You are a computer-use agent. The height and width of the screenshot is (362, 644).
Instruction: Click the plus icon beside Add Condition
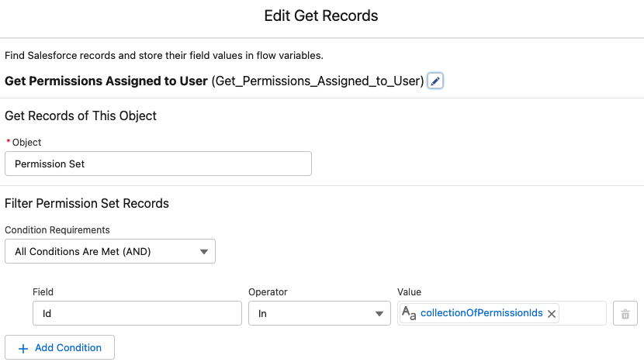click(x=23, y=348)
